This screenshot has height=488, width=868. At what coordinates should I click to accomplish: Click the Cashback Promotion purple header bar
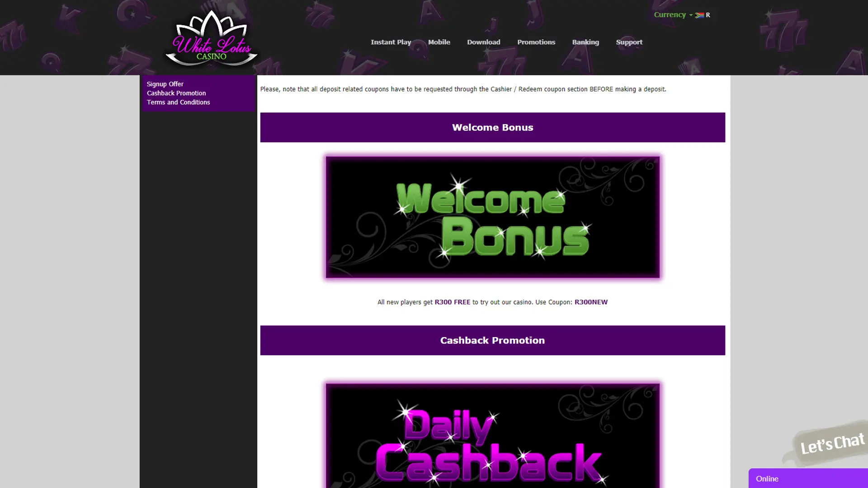click(x=492, y=340)
